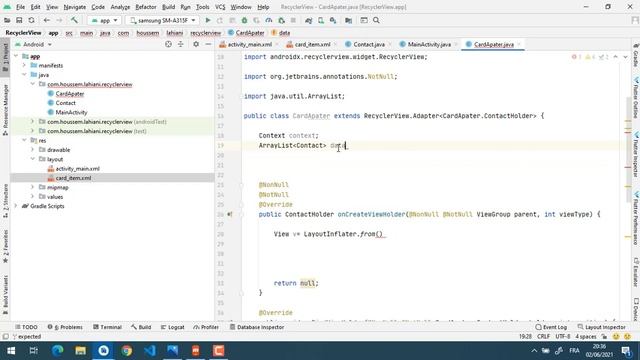Screen dimensions: 640x360
Task: Open the Terminal tool window
Action: (107, 327)
